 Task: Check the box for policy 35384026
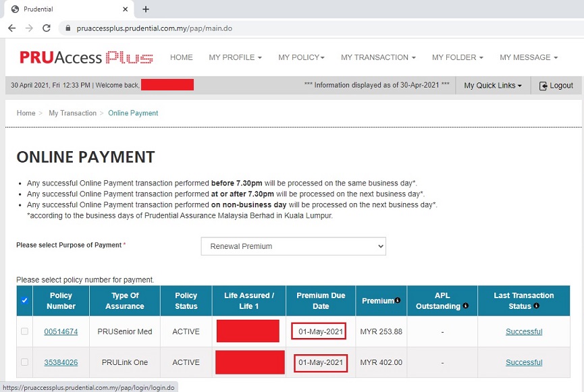[x=25, y=362]
